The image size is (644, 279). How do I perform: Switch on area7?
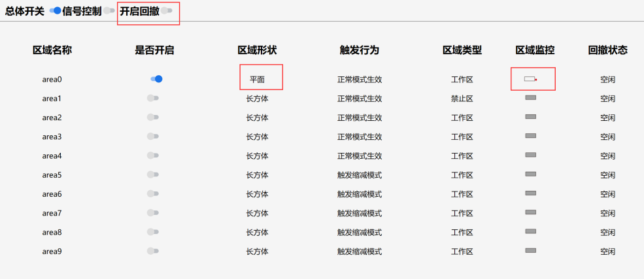coord(153,212)
